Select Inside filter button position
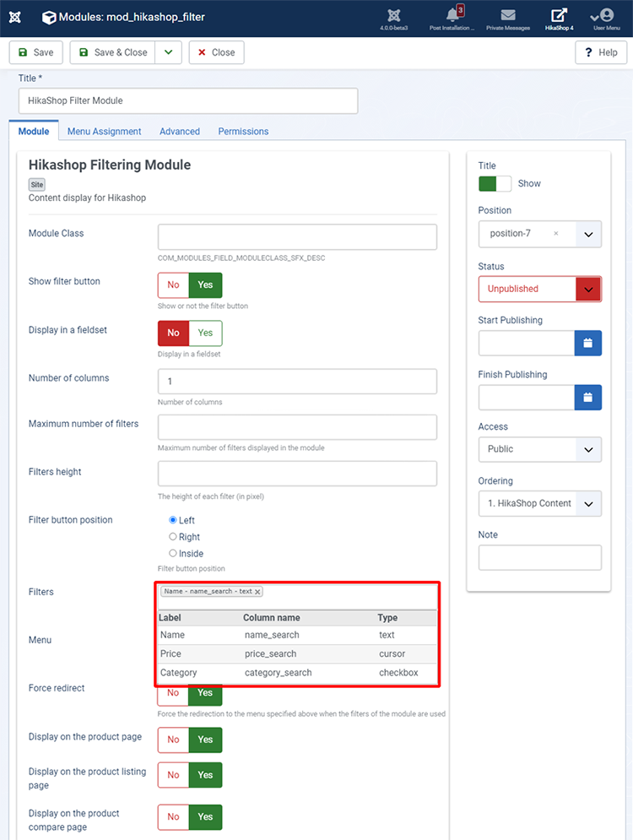This screenshot has width=633, height=840. (x=173, y=553)
